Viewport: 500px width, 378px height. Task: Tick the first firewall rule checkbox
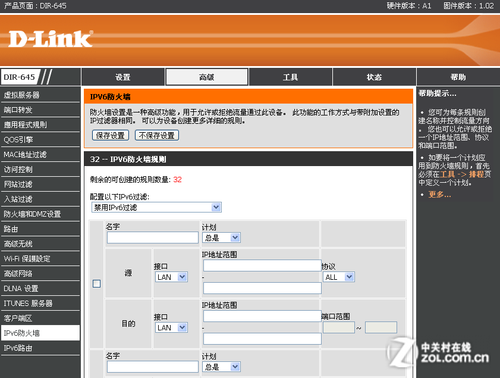click(x=97, y=284)
